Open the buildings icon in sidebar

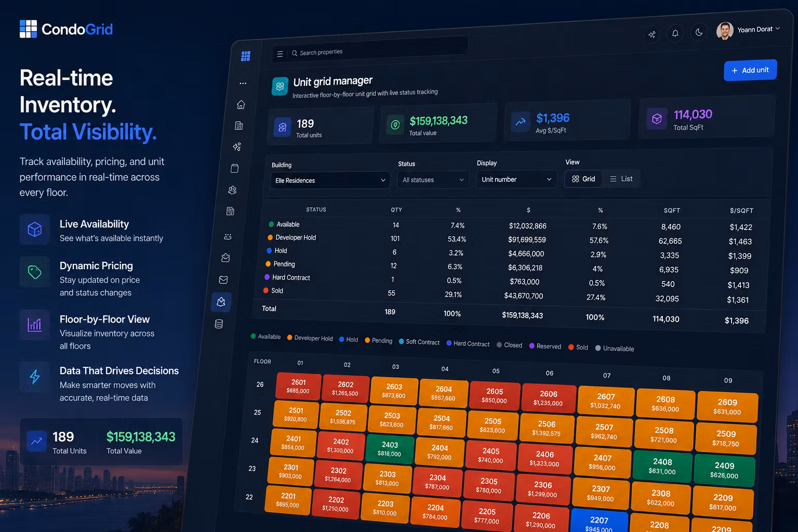[239, 125]
